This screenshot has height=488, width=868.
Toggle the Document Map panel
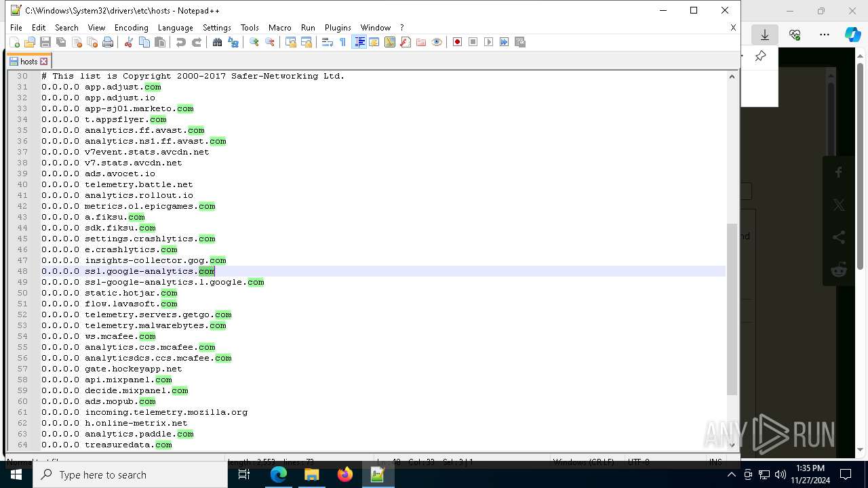tap(390, 42)
